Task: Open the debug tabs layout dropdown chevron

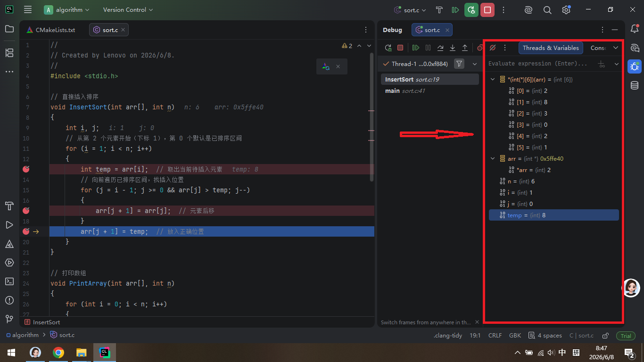Action: [615, 48]
